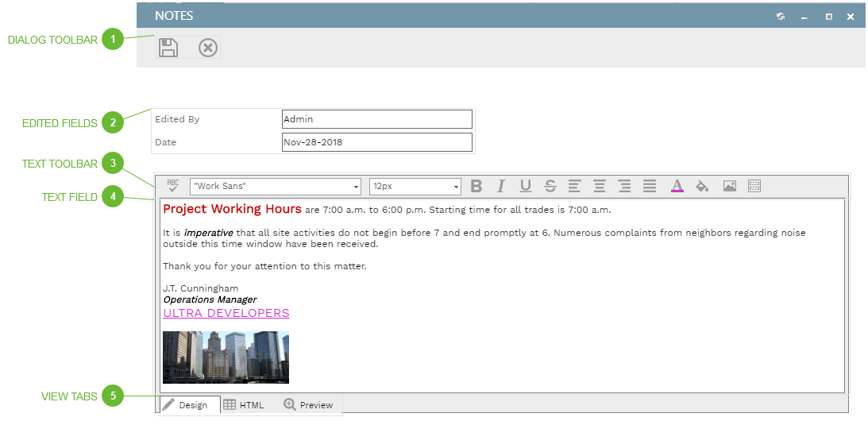Image resolution: width=868 pixels, height=425 pixels.
Task: Justify the text
Action: point(650,186)
